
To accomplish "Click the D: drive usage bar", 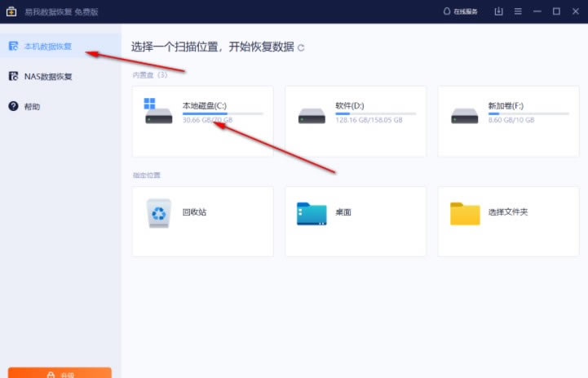I will click(375, 113).
